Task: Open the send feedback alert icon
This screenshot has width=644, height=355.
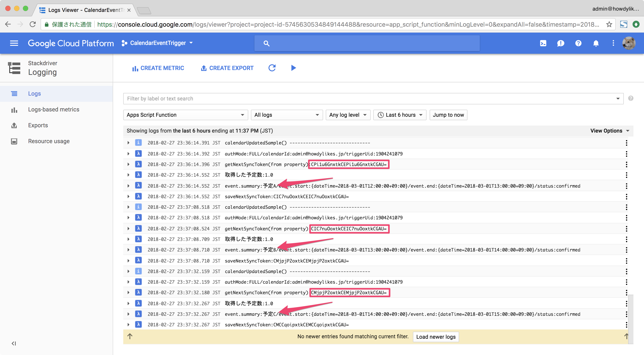Action: click(561, 43)
